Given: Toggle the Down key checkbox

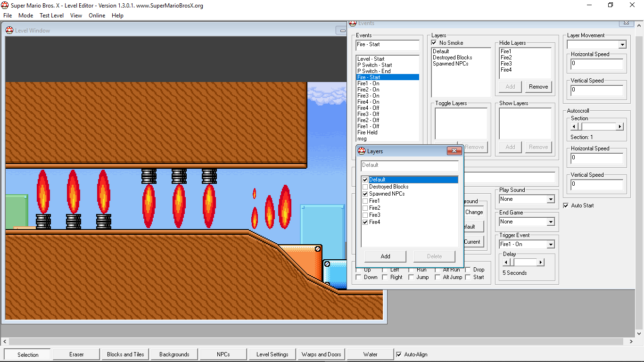Looking at the screenshot, I should 359,277.
